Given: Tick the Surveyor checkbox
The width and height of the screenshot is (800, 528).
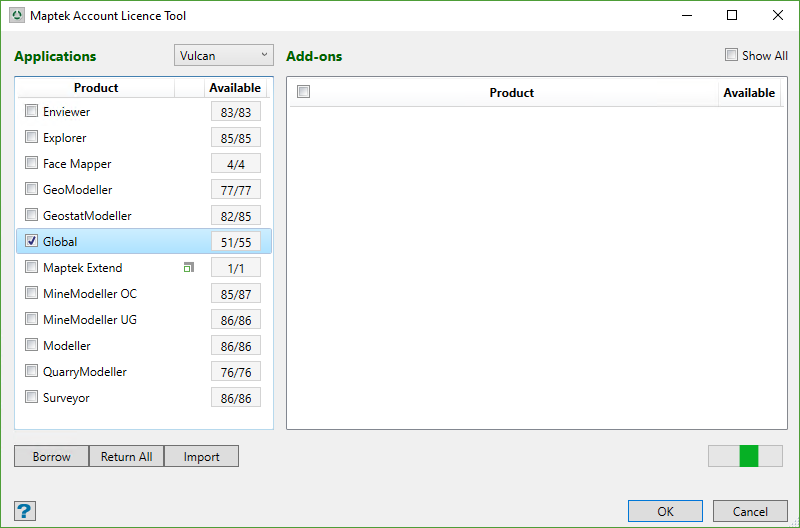Looking at the screenshot, I should tap(32, 397).
